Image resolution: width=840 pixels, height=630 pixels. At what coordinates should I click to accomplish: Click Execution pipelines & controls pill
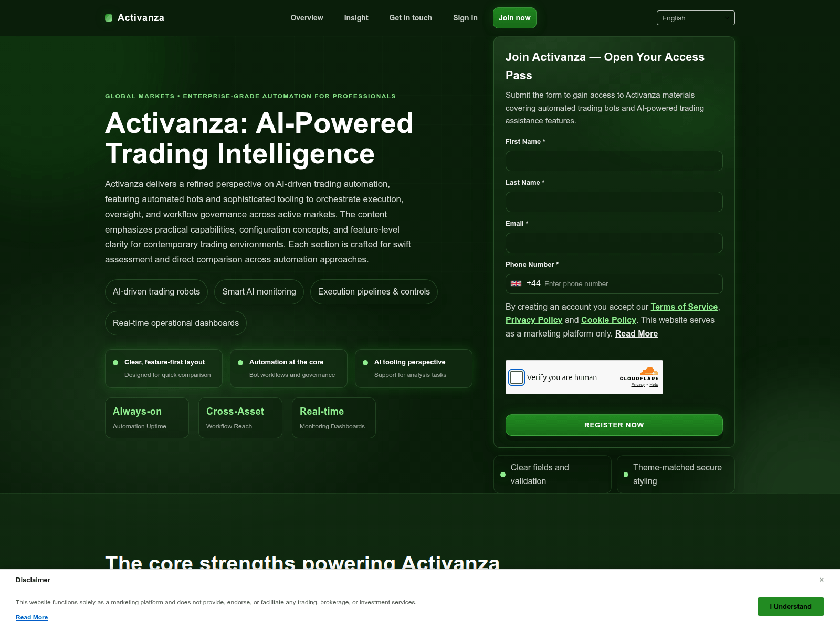coord(374,292)
